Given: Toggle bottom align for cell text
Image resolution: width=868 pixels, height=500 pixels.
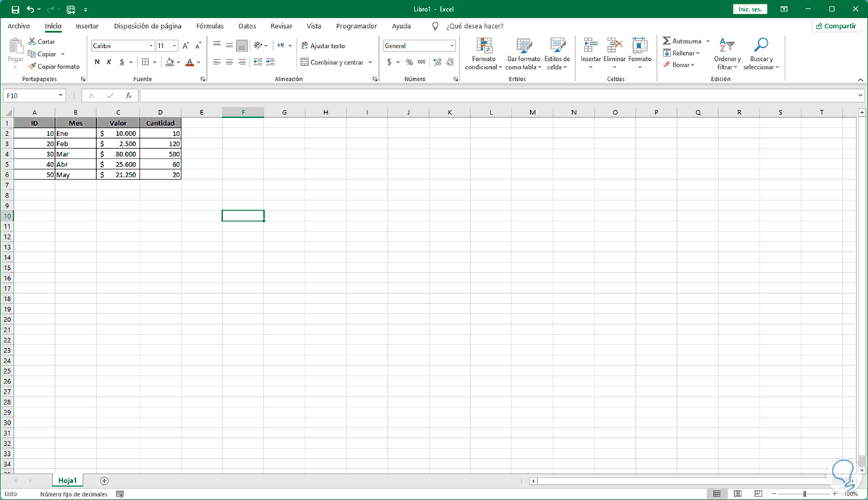Looking at the screenshot, I should click(242, 45).
